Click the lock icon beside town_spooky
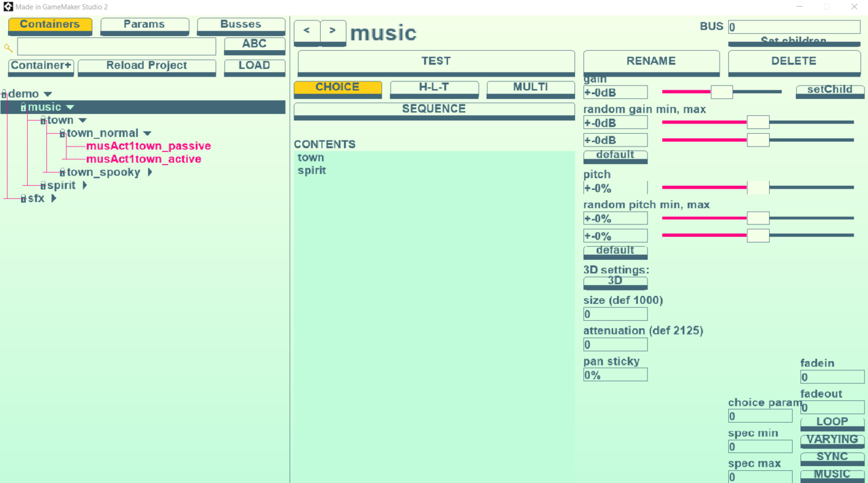868x483 pixels. [x=62, y=173]
